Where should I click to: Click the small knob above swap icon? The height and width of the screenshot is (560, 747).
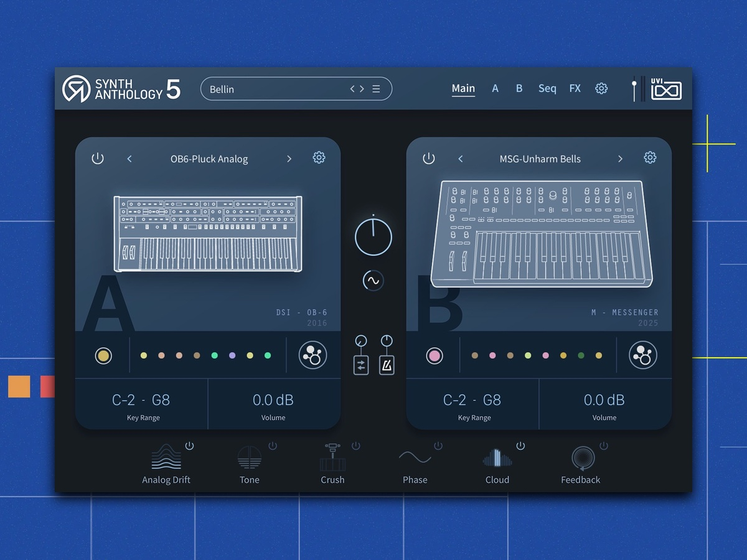(x=361, y=341)
